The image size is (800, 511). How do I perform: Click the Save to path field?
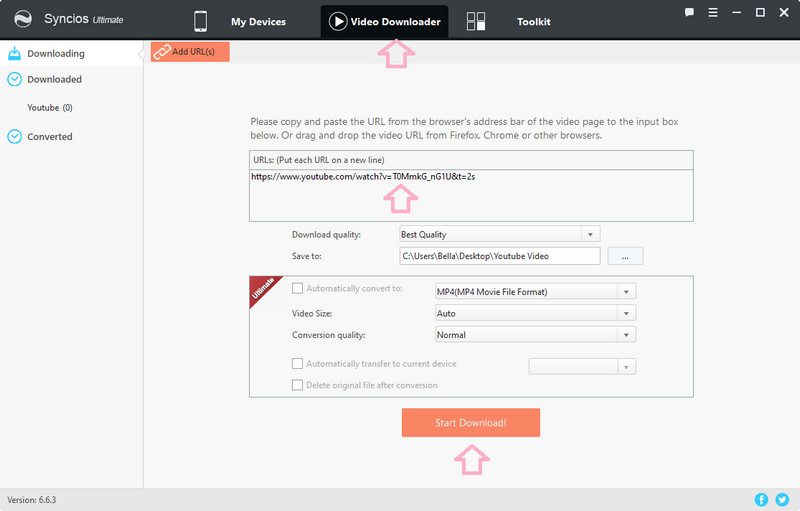click(499, 256)
